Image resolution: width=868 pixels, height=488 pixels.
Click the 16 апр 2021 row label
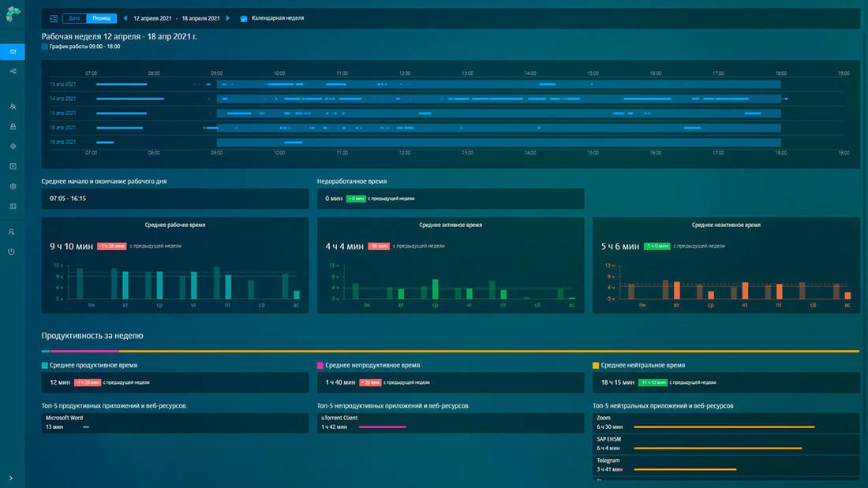click(x=63, y=127)
